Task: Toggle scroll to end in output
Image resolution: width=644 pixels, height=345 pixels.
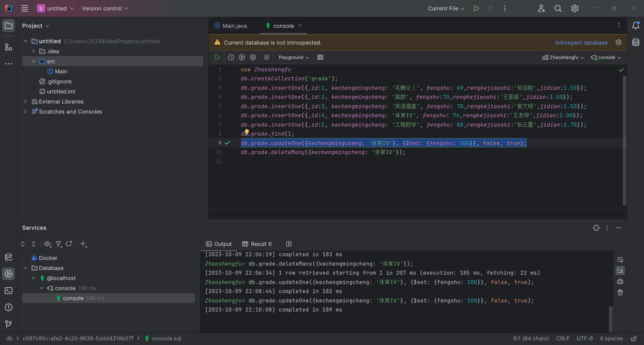Action: pos(620,270)
